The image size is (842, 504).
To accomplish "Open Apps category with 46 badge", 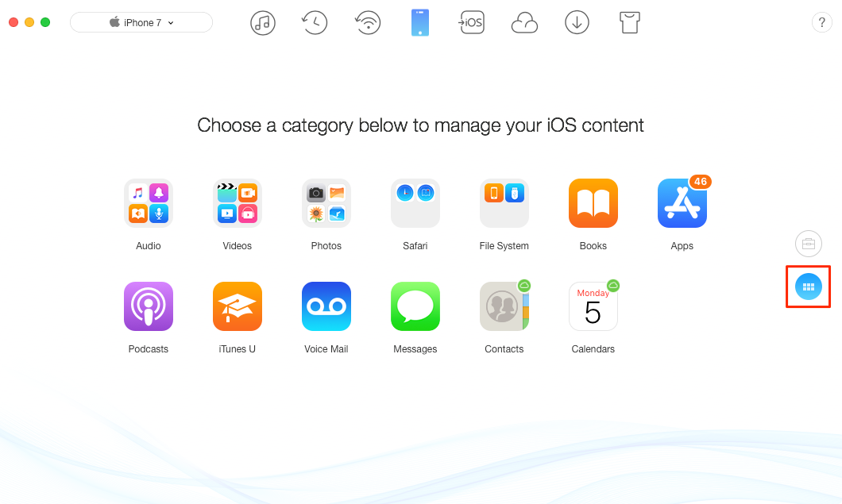I will coord(682,203).
